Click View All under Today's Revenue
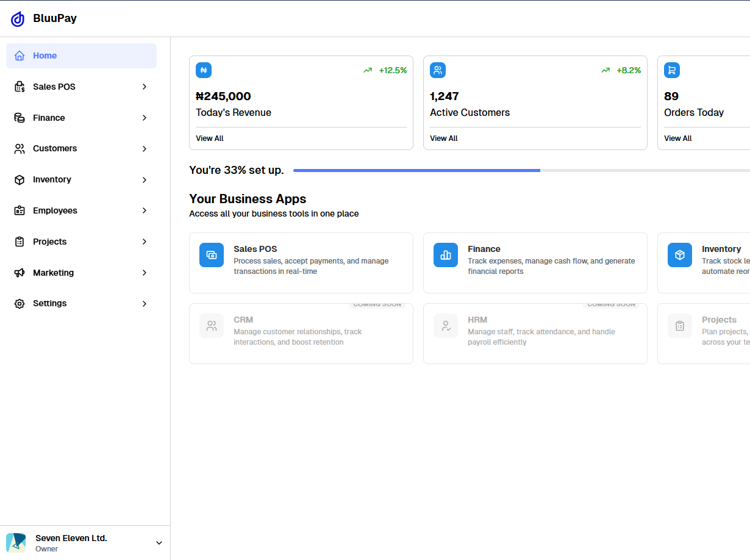Screen dimensions: 750x560 [x=210, y=138]
